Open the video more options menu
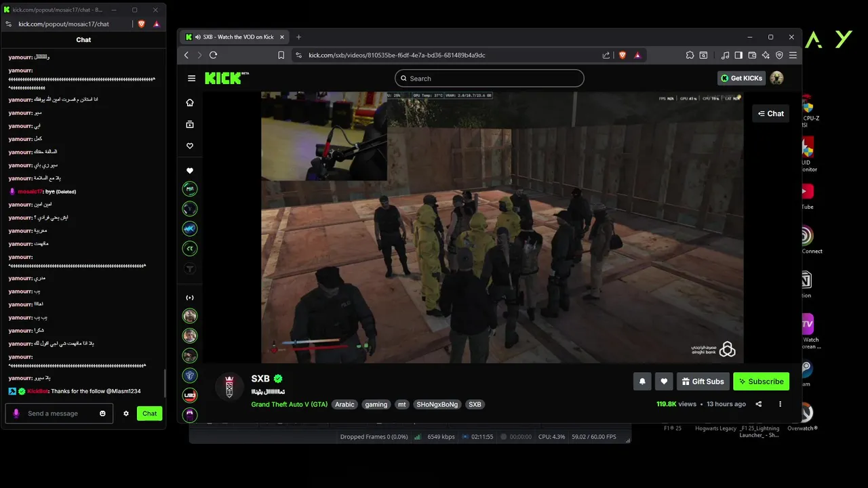The height and width of the screenshot is (488, 868). pyautogui.click(x=780, y=404)
